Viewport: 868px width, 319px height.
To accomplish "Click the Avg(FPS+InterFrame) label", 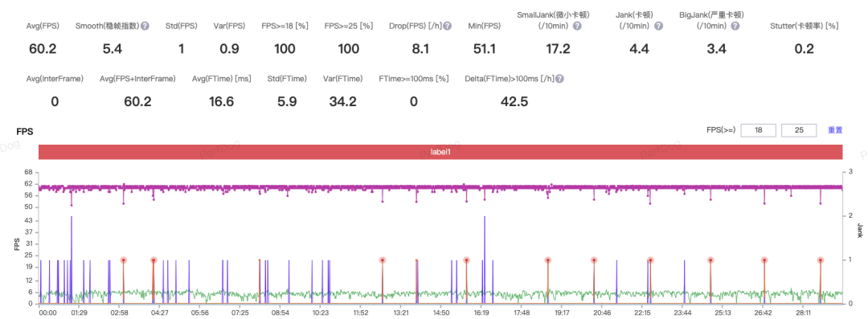I will coord(138,79).
